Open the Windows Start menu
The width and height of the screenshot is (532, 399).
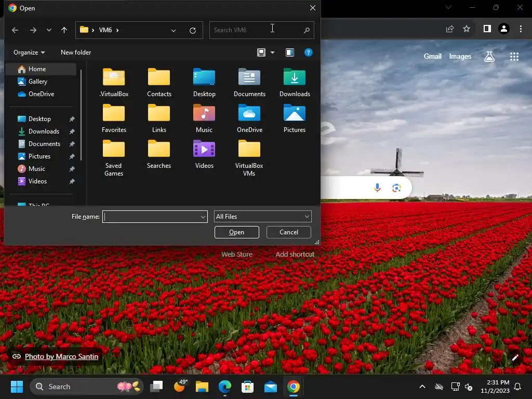[17, 387]
